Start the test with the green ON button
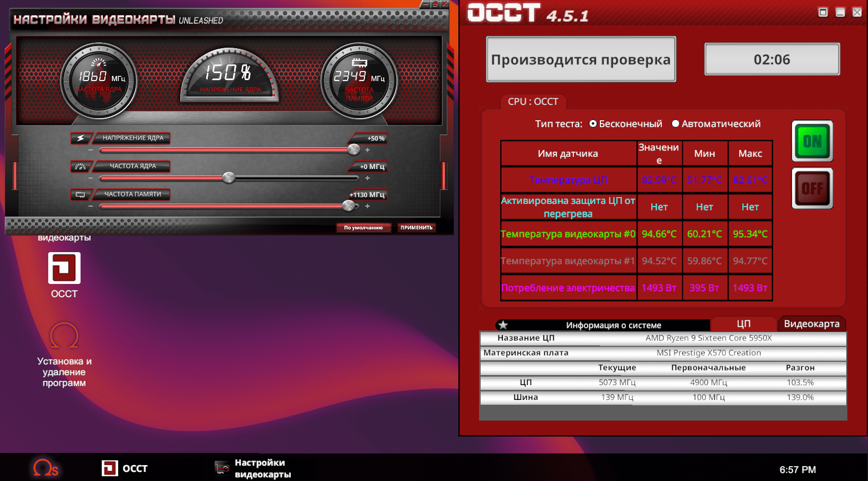Viewport: 868px width, 481px height. click(812, 141)
